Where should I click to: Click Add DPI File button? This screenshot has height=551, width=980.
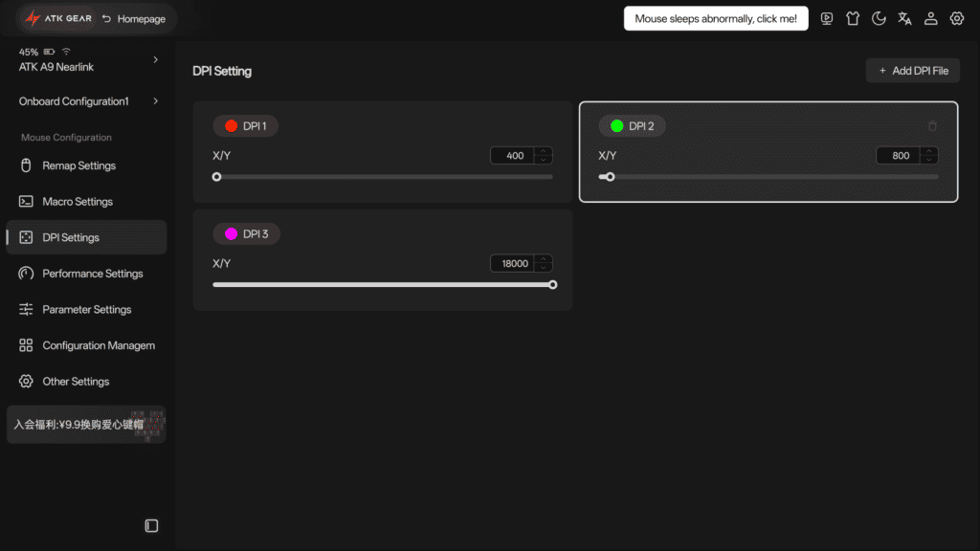click(912, 71)
